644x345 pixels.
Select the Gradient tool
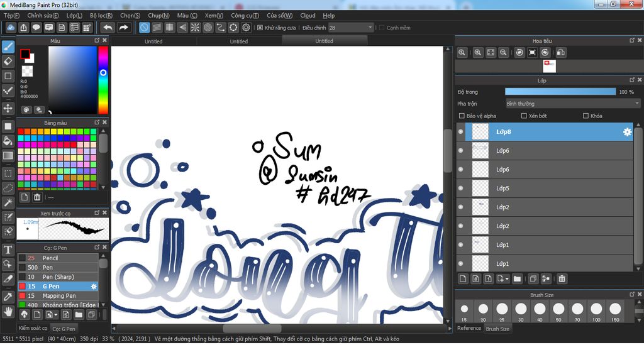point(8,156)
